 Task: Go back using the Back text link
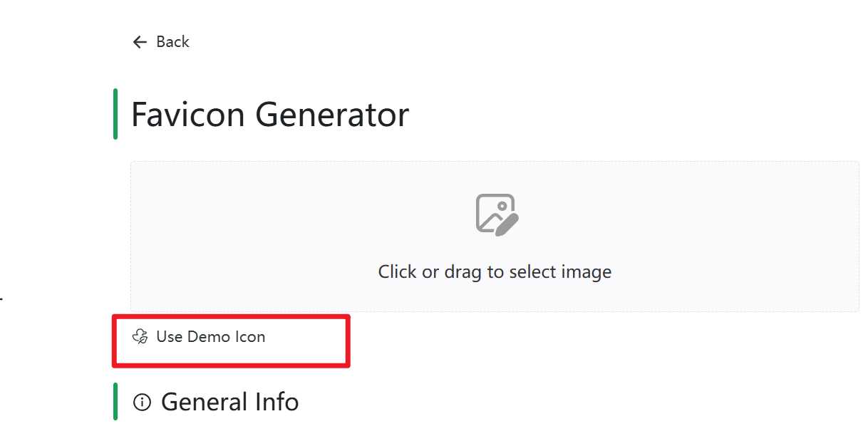pos(172,42)
